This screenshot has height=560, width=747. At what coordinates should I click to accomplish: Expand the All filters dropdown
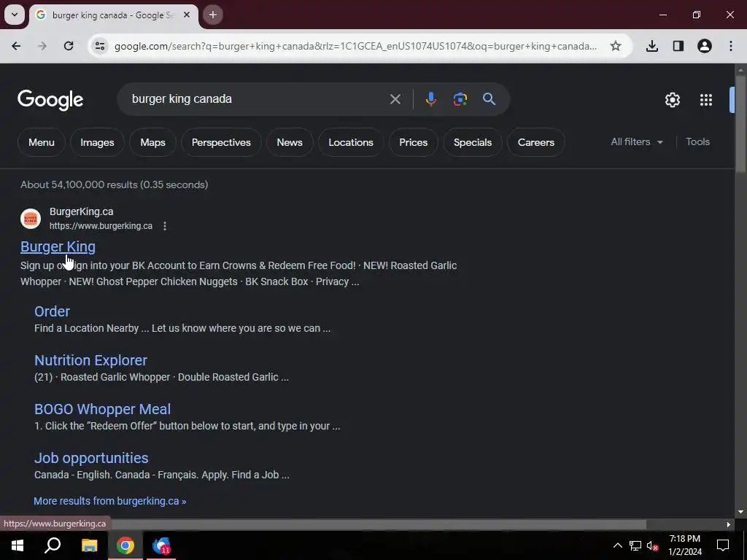(x=637, y=142)
